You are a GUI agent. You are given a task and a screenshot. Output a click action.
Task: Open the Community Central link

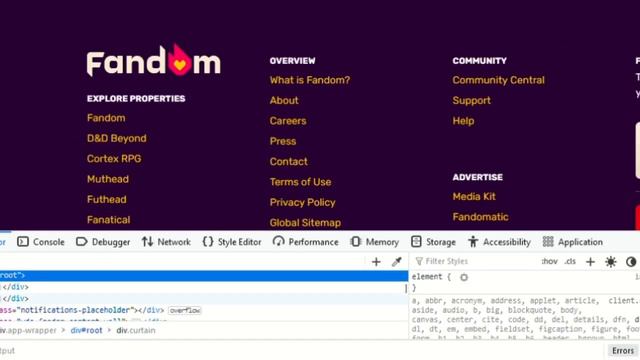click(x=498, y=80)
